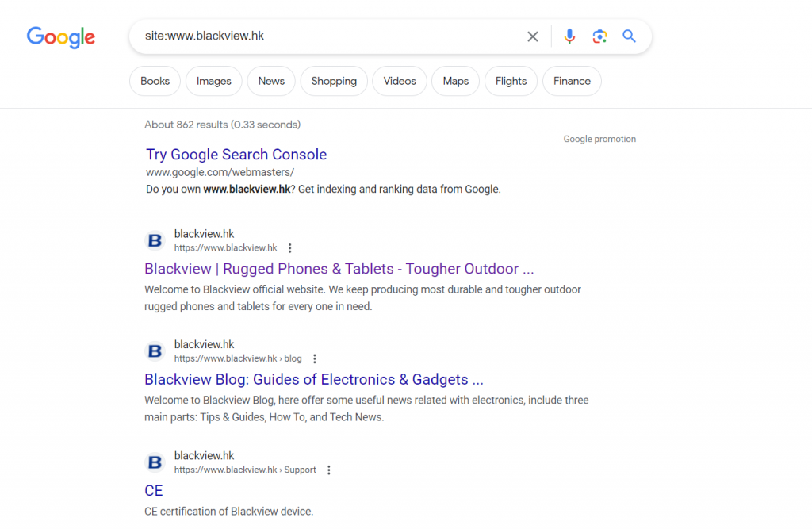Open the Try Google Search Console link
812x529 pixels.
click(236, 155)
